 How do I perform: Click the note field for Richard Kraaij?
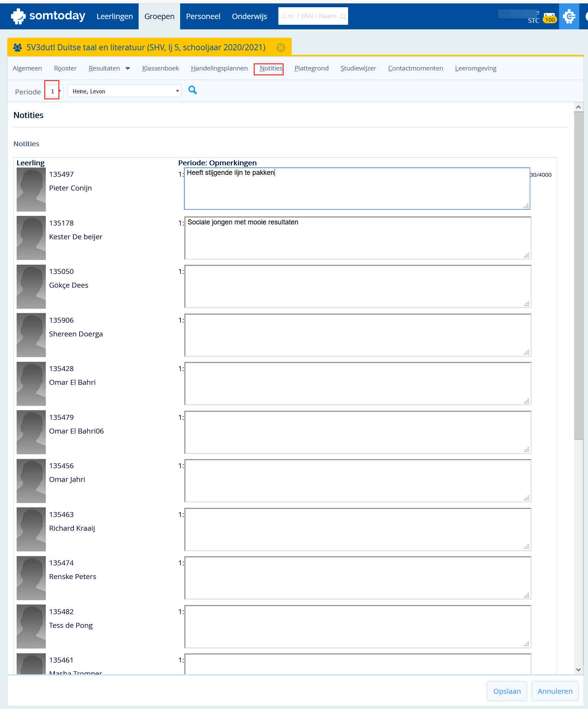tap(358, 530)
